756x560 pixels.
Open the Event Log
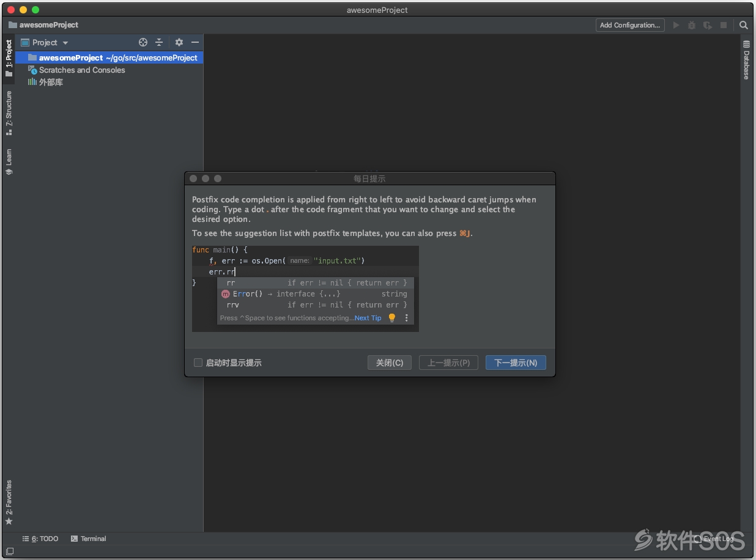(713, 539)
